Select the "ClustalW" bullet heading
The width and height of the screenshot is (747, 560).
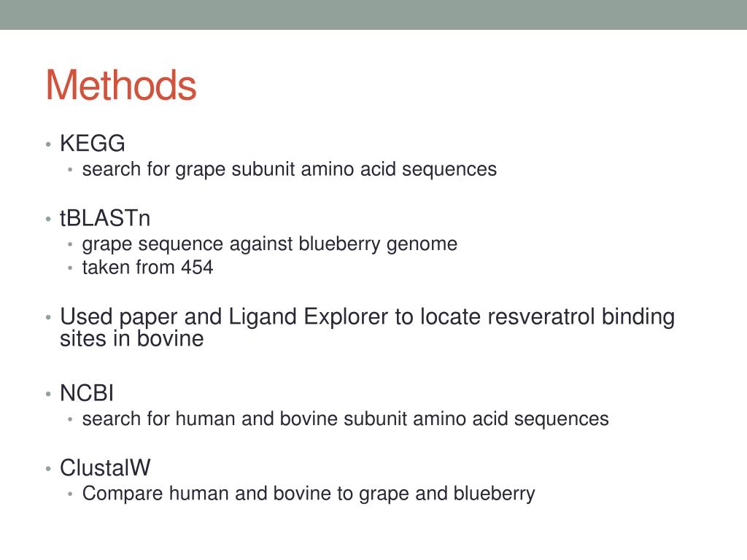[105, 467]
